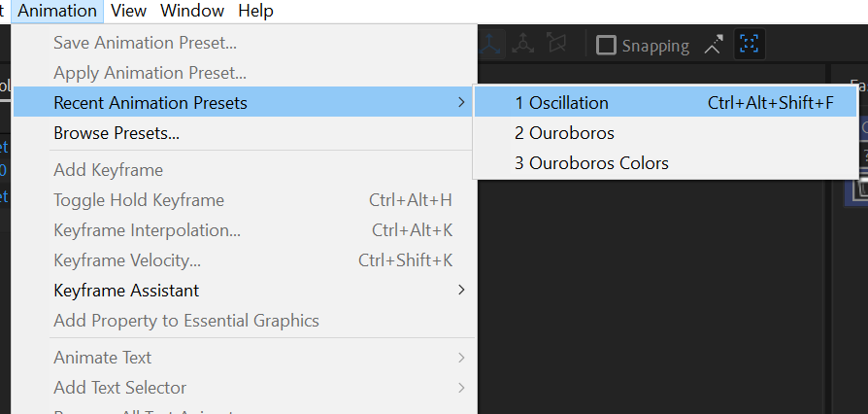Select the View Axis Mode icon

coord(556,44)
